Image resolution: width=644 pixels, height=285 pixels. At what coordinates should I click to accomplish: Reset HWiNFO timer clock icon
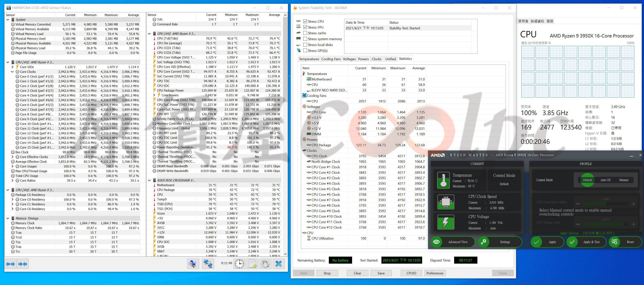pos(239,264)
